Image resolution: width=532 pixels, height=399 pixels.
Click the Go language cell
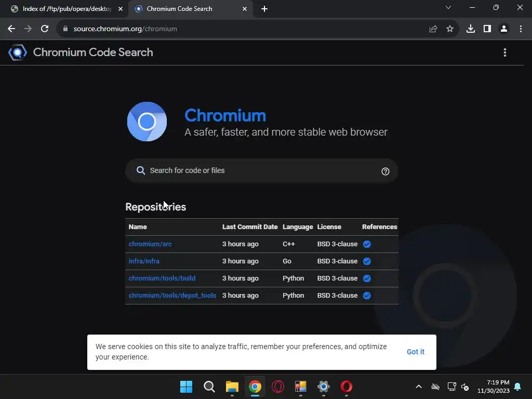(287, 261)
